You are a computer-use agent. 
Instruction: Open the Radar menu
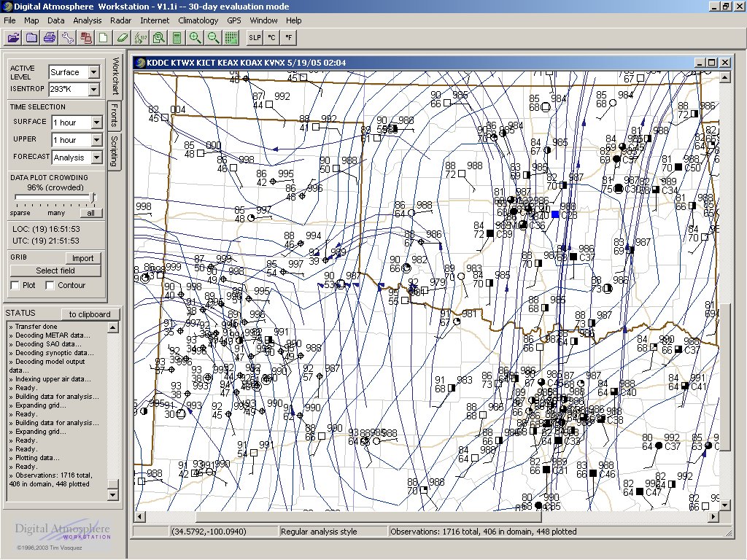pyautogui.click(x=120, y=20)
